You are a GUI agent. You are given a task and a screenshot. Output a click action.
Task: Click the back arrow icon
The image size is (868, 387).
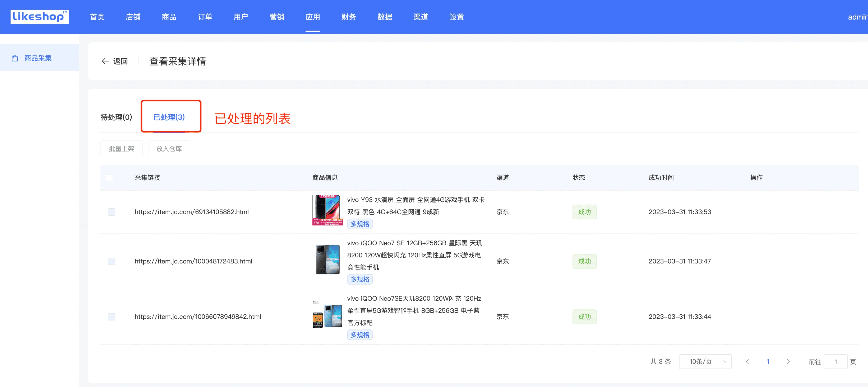[x=105, y=61]
